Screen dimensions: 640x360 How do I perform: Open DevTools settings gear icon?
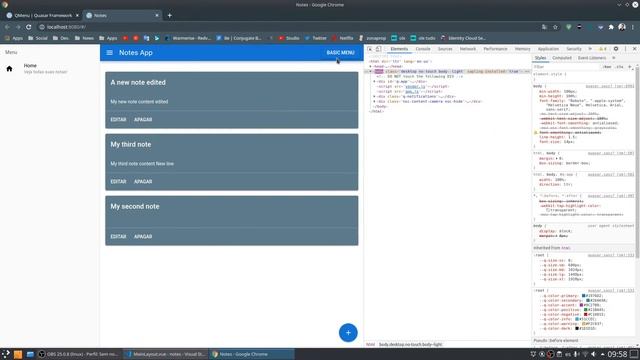coord(616,49)
